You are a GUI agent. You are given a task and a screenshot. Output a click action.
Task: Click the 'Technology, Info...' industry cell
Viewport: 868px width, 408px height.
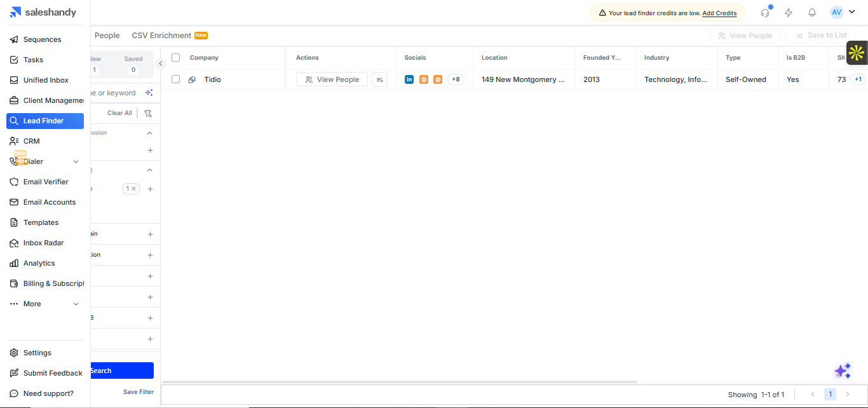click(675, 79)
